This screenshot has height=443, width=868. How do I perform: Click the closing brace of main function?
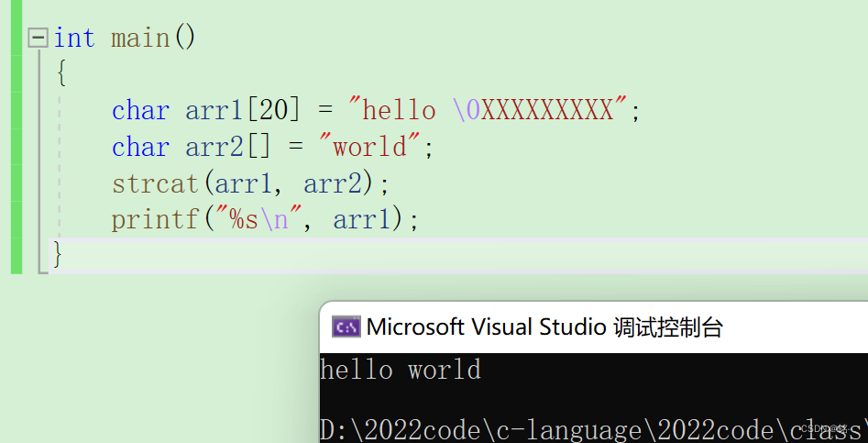pyautogui.click(x=57, y=255)
